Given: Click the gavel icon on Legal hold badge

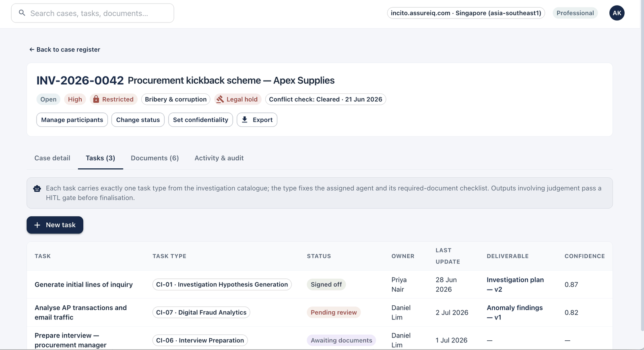Looking at the screenshot, I should (220, 99).
